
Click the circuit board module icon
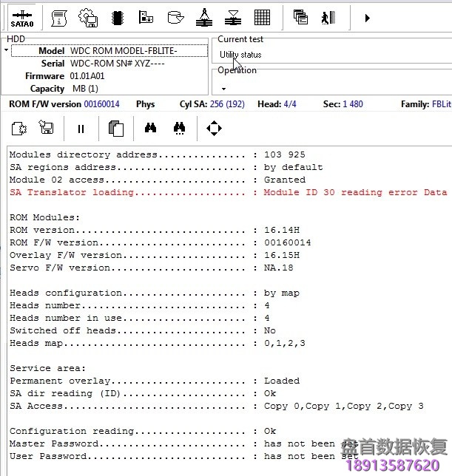pos(146,17)
